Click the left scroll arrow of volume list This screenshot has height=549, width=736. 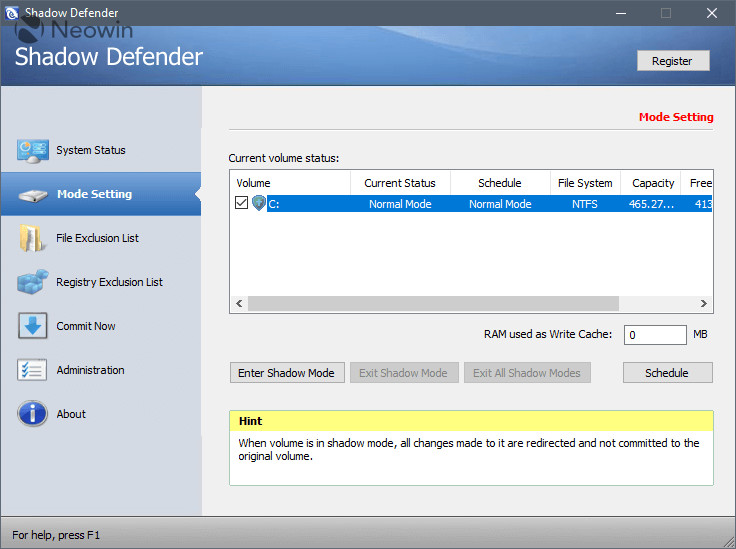pos(239,303)
